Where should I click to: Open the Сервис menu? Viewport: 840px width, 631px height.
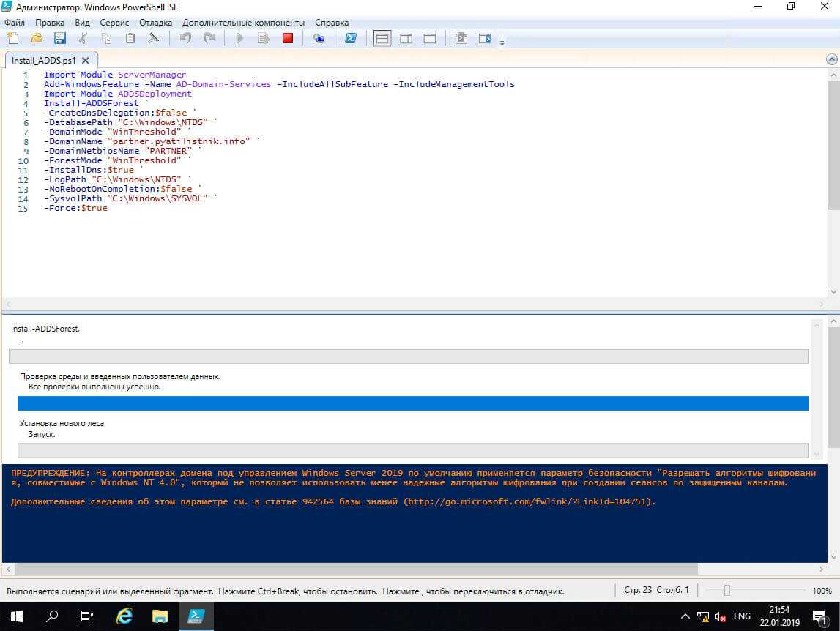click(115, 23)
